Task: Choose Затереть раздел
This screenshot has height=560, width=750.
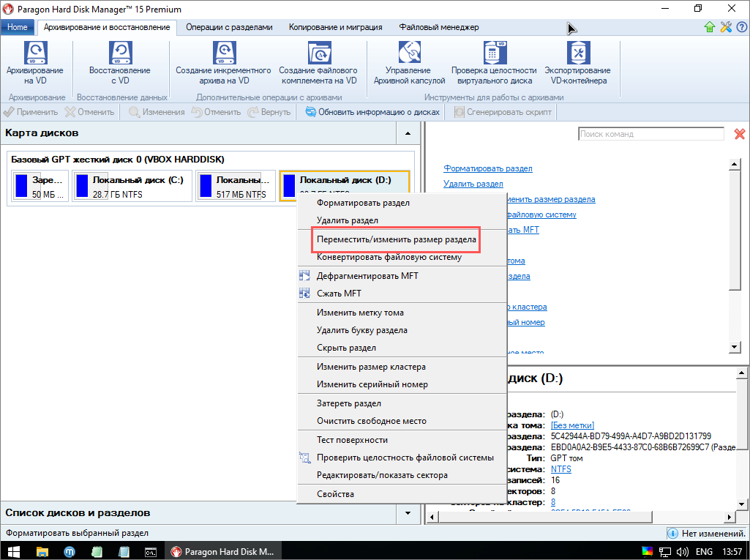Action: point(402,403)
